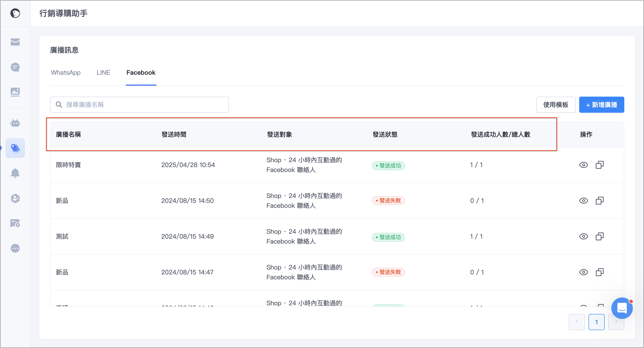Click the 行銷導購助手 page title

click(x=64, y=13)
